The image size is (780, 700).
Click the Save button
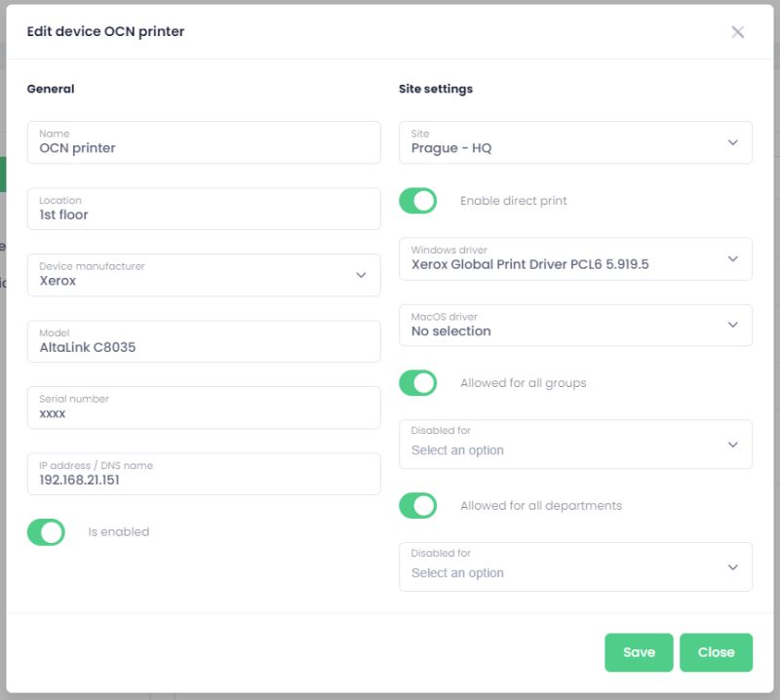639,652
